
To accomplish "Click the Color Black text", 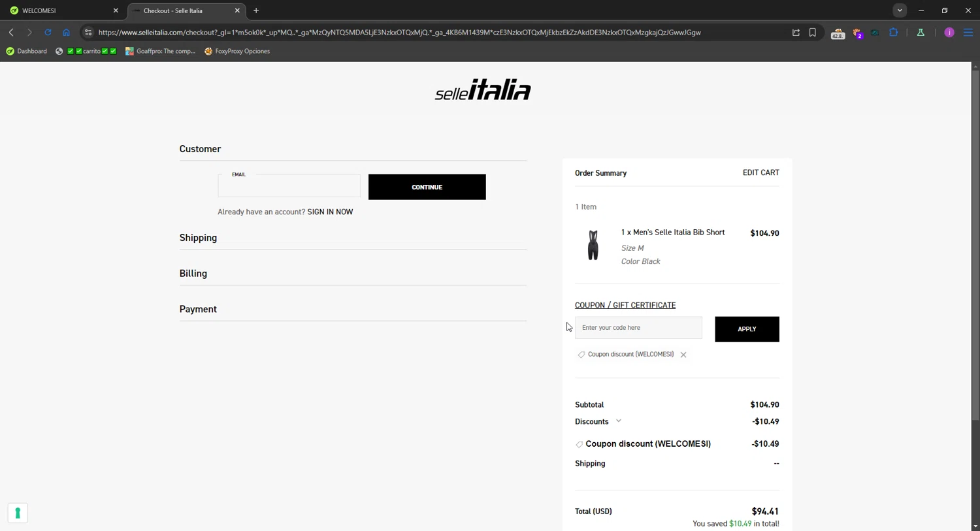I will [x=641, y=261].
